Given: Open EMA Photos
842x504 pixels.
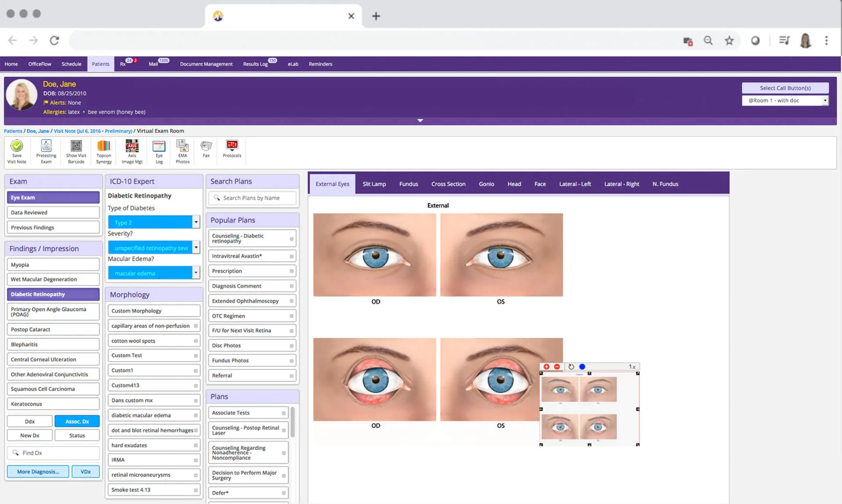Looking at the screenshot, I should [x=182, y=151].
